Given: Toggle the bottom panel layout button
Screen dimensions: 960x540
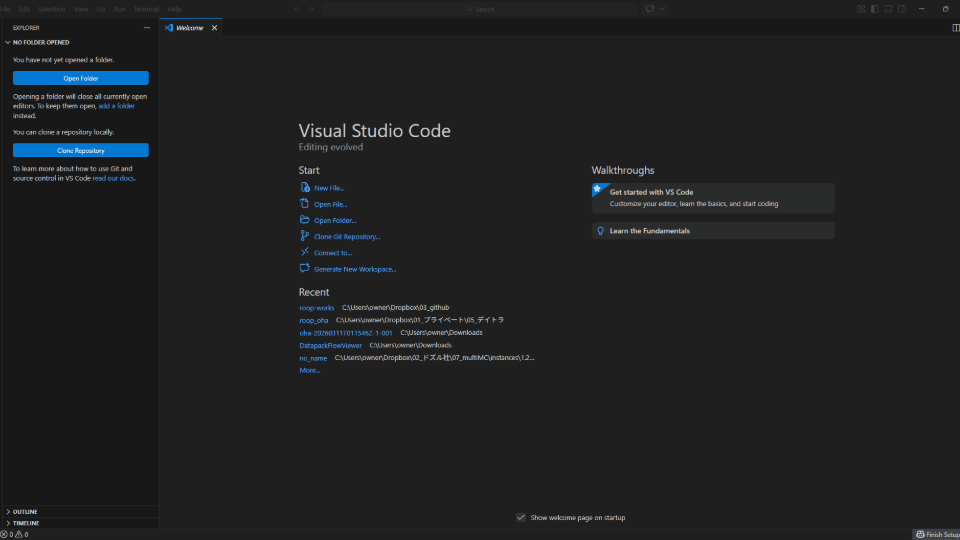Looking at the screenshot, I should [x=888, y=9].
